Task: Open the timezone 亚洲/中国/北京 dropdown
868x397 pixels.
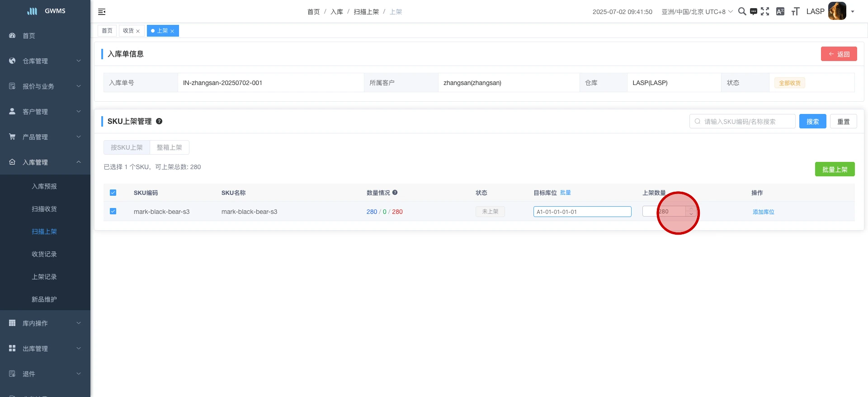Action: click(x=697, y=12)
